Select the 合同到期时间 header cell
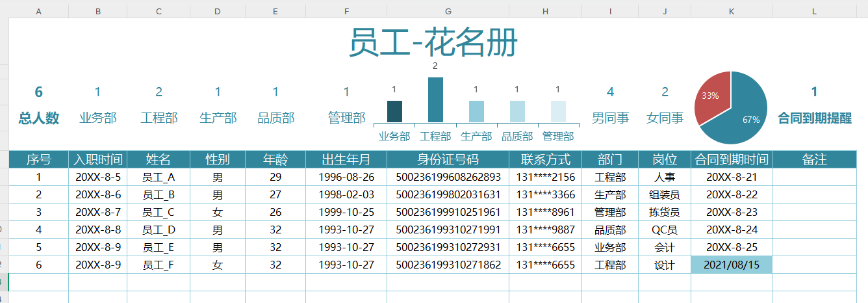The height and width of the screenshot is (303, 868). pyautogui.click(x=732, y=159)
